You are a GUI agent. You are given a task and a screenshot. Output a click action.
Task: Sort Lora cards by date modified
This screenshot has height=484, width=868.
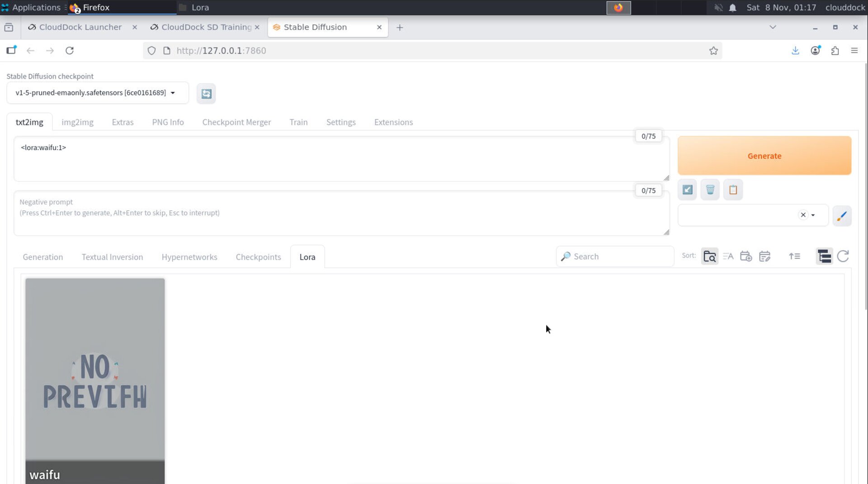764,256
